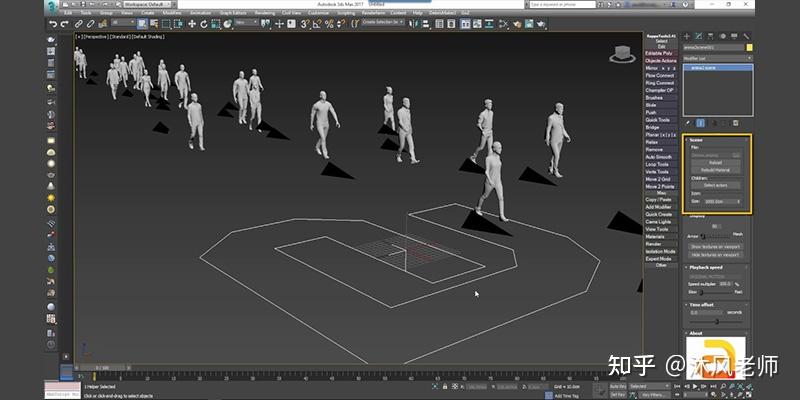Image resolution: width=800 pixels, height=400 pixels.
Task: Click the Undo arrow in main toolbar
Action: click(x=53, y=23)
